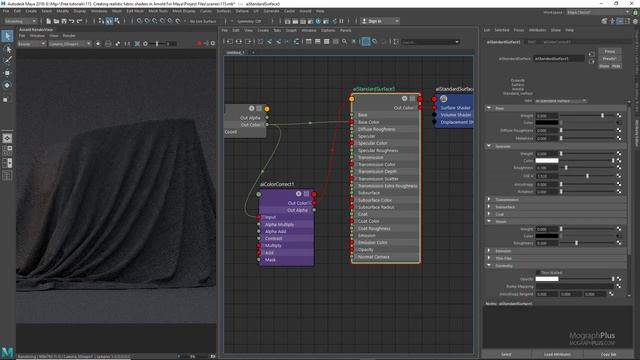Click the map button beside Specular Roughness

pyautogui.click(x=619, y=168)
